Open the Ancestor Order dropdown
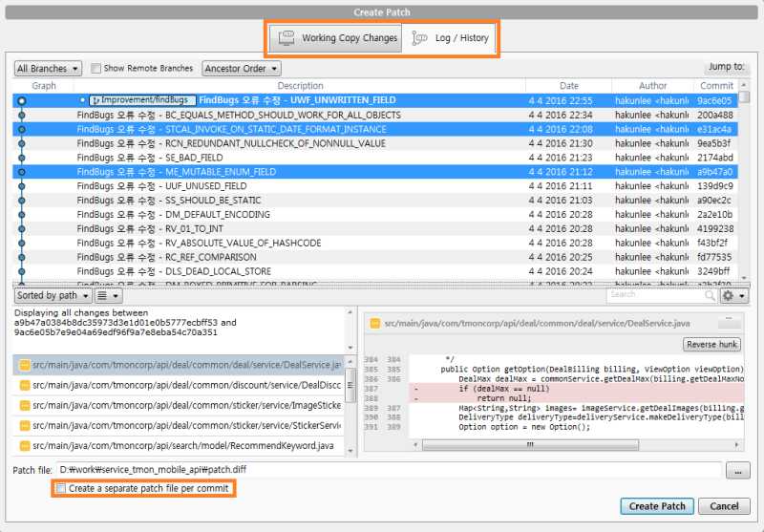This screenshot has height=532, width=764. (242, 69)
